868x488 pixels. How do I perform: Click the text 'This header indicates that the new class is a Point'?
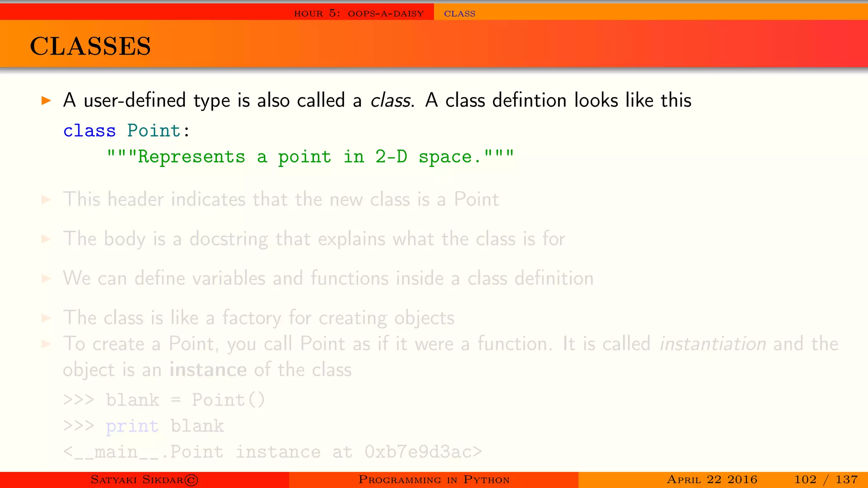click(x=281, y=199)
